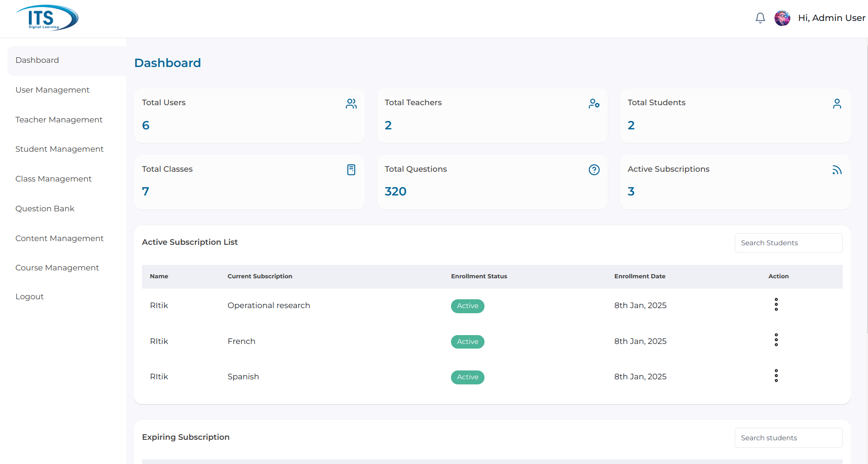Open action menu for Spanish subscription row
Screen dimensions: 868x464
click(x=776, y=376)
